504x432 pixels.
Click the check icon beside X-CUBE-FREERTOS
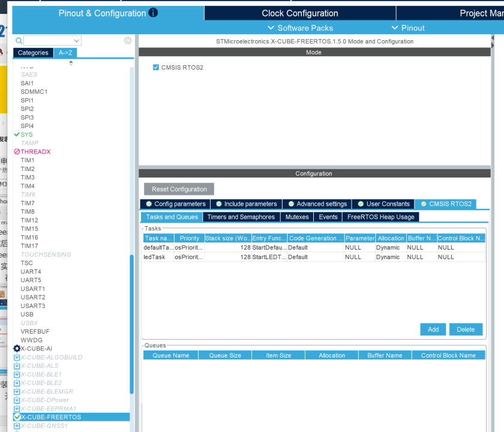click(17, 417)
